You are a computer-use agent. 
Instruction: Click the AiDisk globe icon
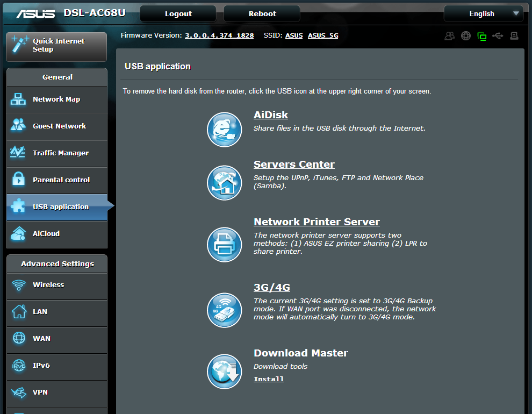tap(224, 130)
